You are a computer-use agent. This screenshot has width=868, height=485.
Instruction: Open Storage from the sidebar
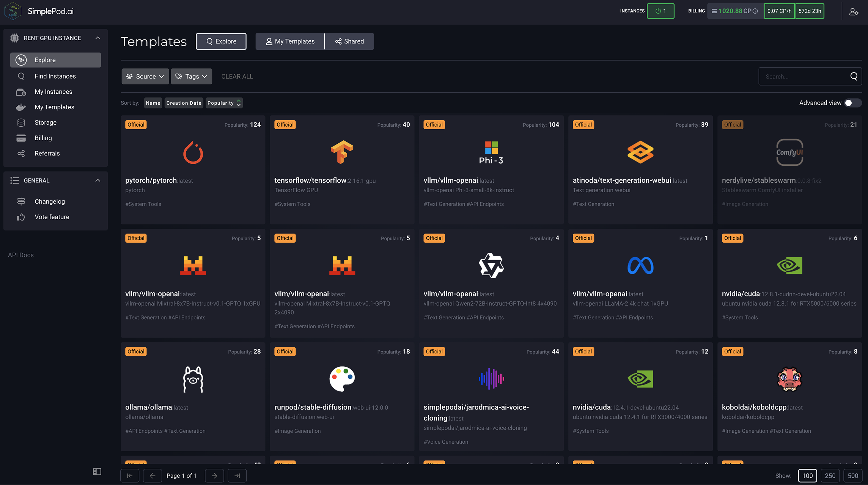[x=45, y=122]
